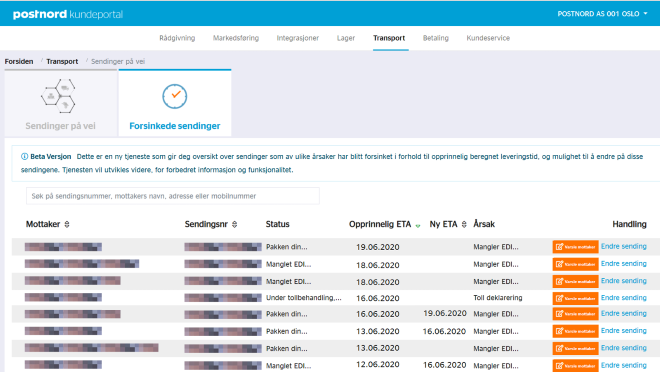Viewport: 660px width, 372px height.
Task: Select the Forsinkede sendinger tab
Action: pyautogui.click(x=175, y=104)
